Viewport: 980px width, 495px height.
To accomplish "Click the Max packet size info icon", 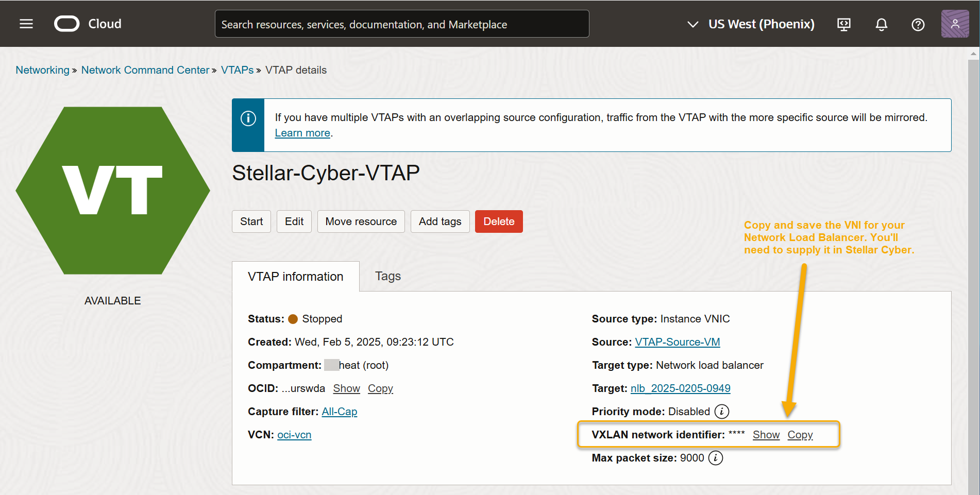I will pyautogui.click(x=716, y=458).
